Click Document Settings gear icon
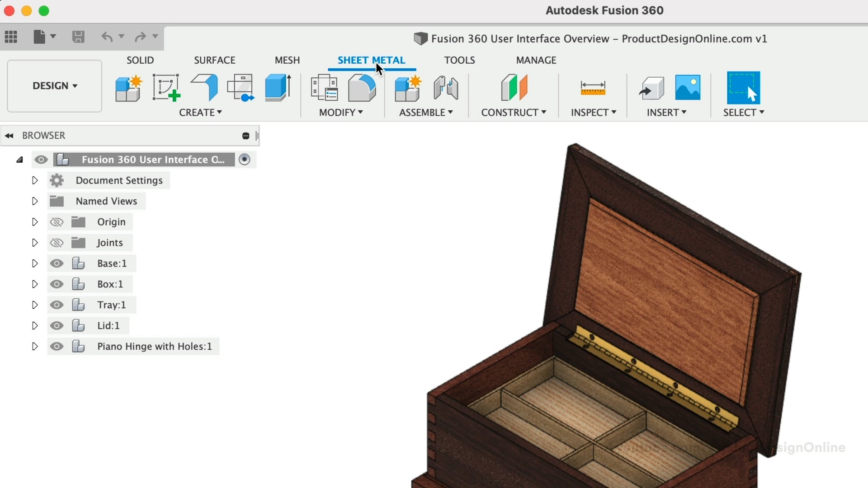The height and width of the screenshot is (488, 868). pyautogui.click(x=57, y=180)
